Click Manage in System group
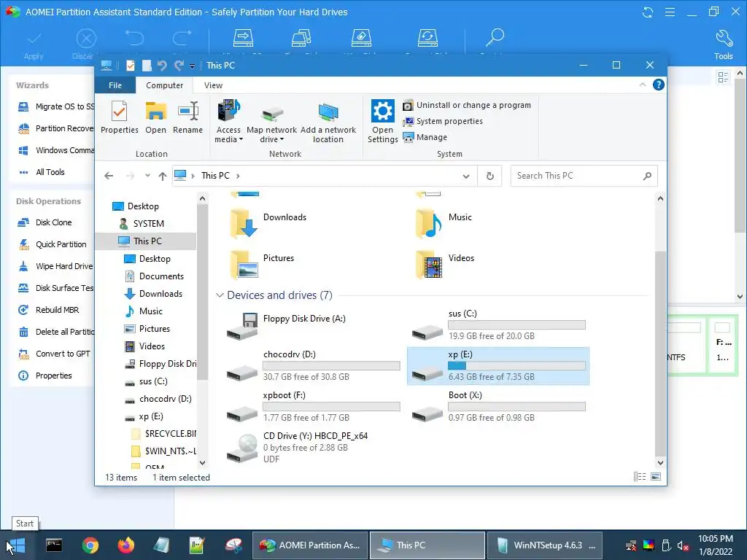Screen dimensions: 747x560 click(425, 137)
